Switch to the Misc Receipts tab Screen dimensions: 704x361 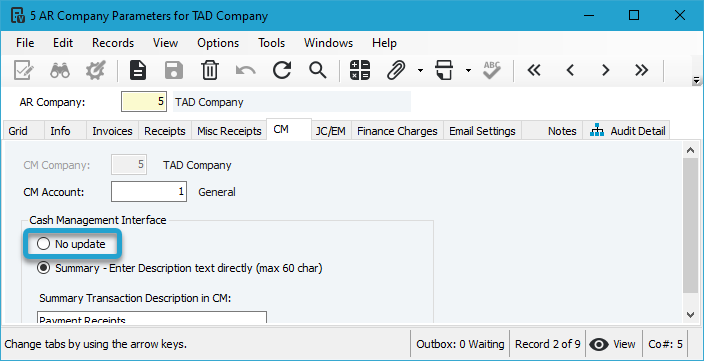229,131
